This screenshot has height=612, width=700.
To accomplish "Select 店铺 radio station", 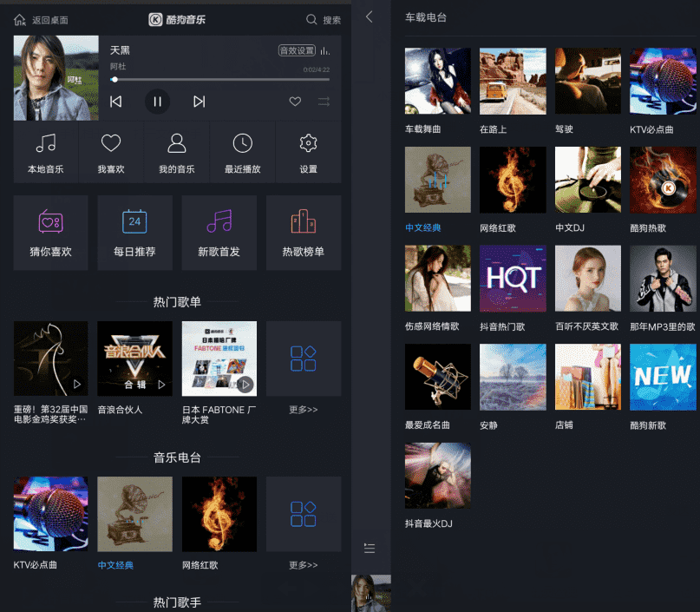I will click(x=587, y=377).
